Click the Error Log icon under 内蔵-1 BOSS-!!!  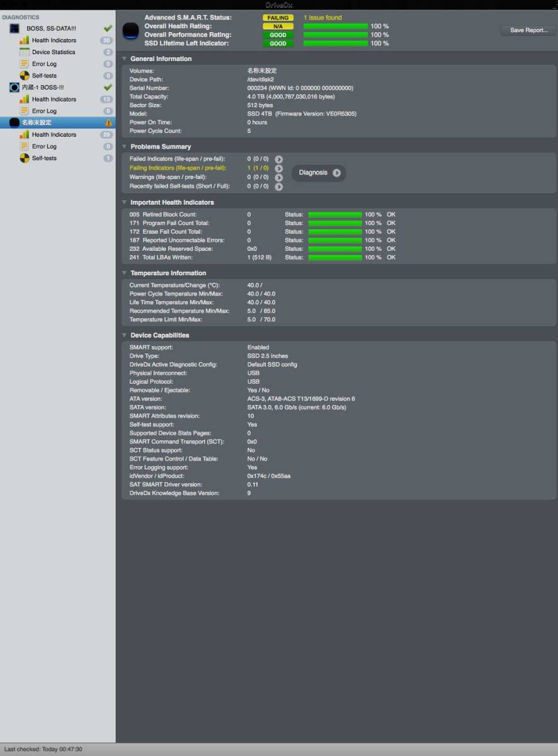[x=25, y=111]
